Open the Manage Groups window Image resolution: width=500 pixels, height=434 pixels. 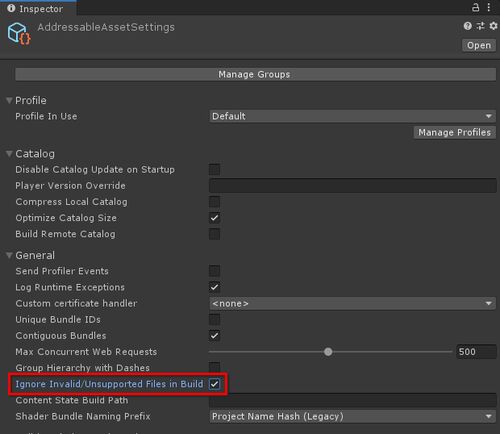coord(255,74)
